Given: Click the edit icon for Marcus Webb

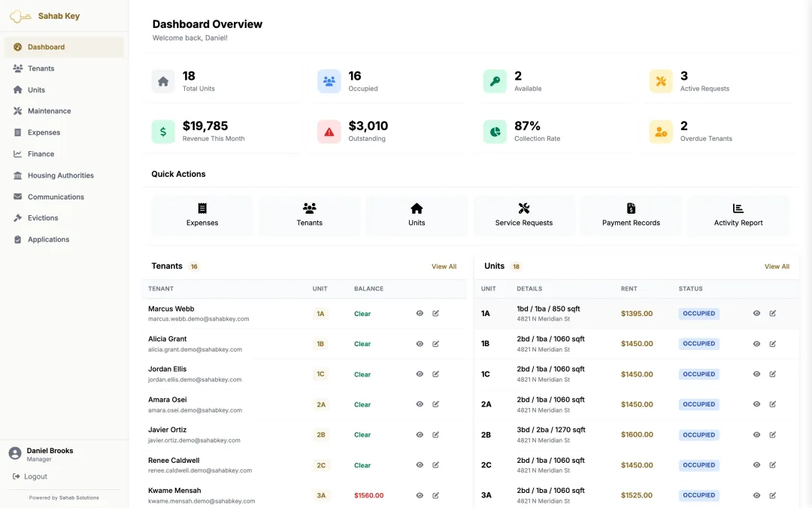Looking at the screenshot, I should 435,313.
